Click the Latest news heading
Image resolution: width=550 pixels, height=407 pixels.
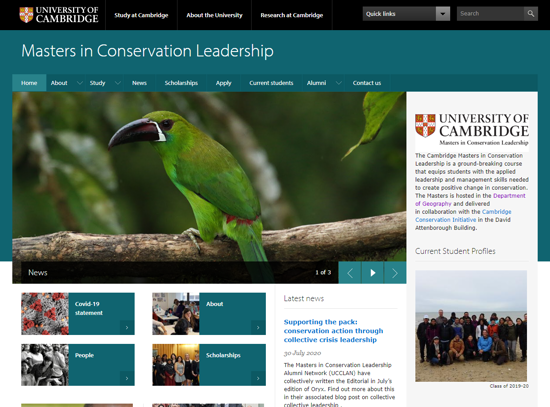point(304,299)
